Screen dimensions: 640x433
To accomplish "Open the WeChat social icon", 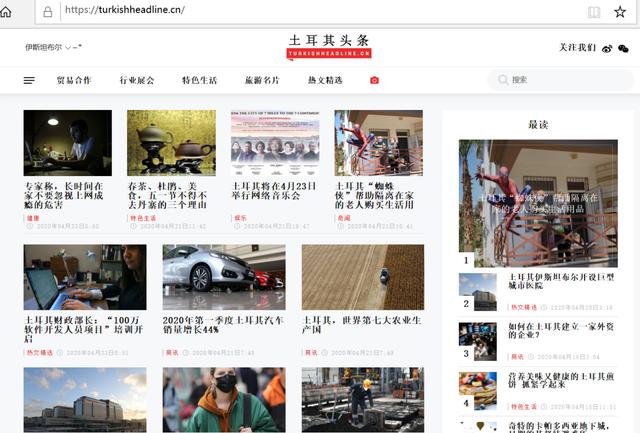I will (623, 48).
